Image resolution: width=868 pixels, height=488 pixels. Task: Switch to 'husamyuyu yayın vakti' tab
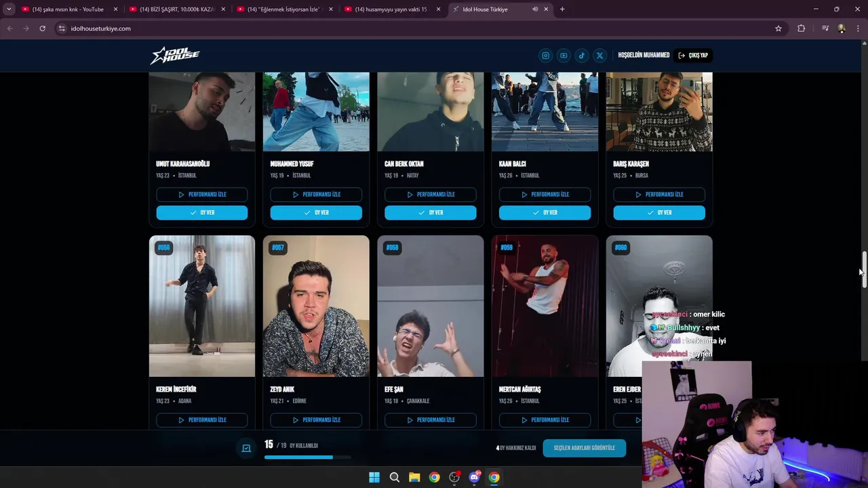(x=391, y=9)
